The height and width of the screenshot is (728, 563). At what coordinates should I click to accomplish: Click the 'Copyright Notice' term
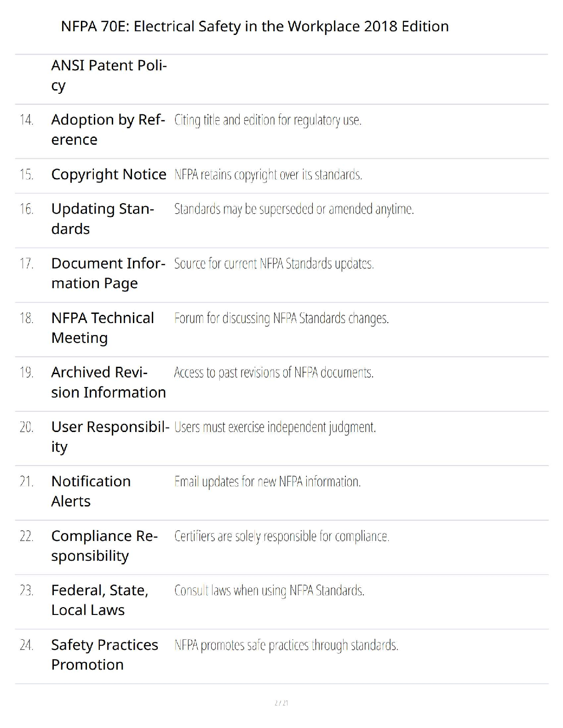109,175
